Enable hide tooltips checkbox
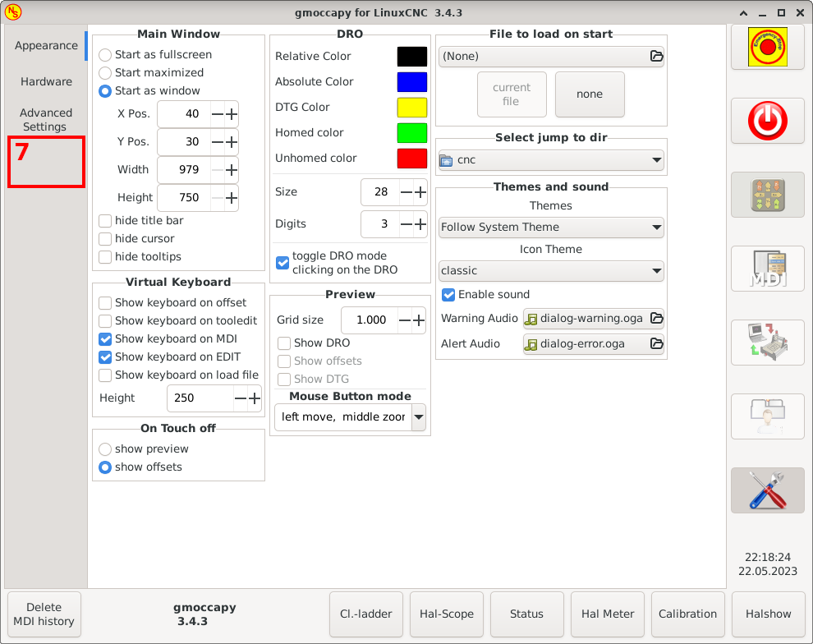The width and height of the screenshot is (813, 644). [x=105, y=257]
